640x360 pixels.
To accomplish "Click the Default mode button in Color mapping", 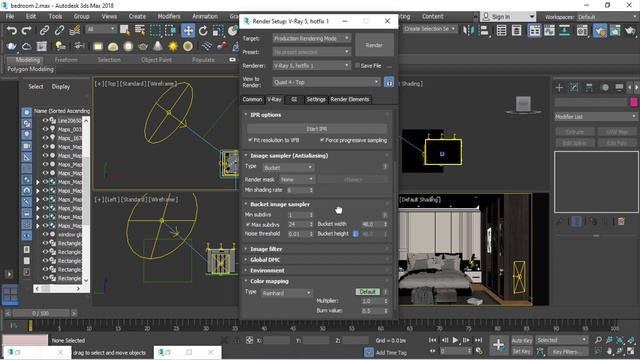I will pyautogui.click(x=368, y=292).
